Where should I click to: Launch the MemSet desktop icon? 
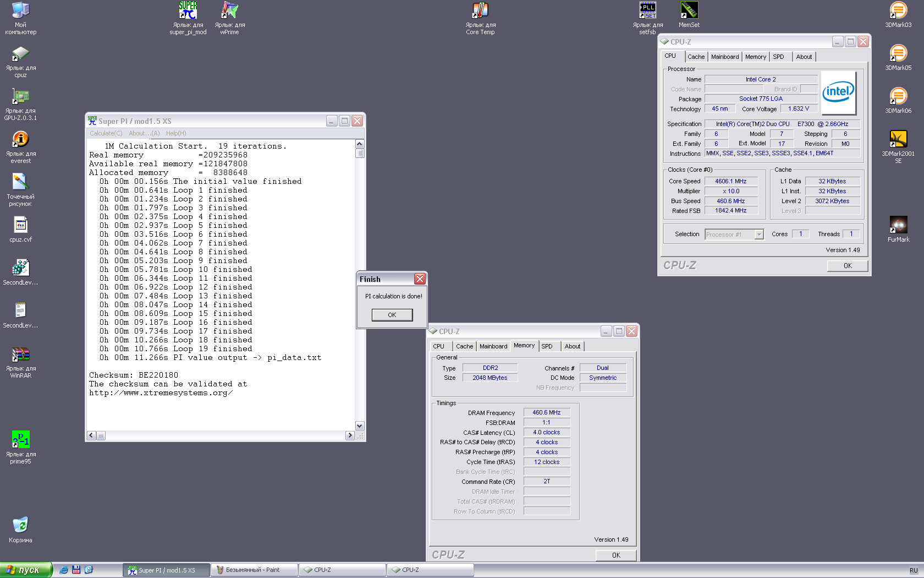point(689,15)
